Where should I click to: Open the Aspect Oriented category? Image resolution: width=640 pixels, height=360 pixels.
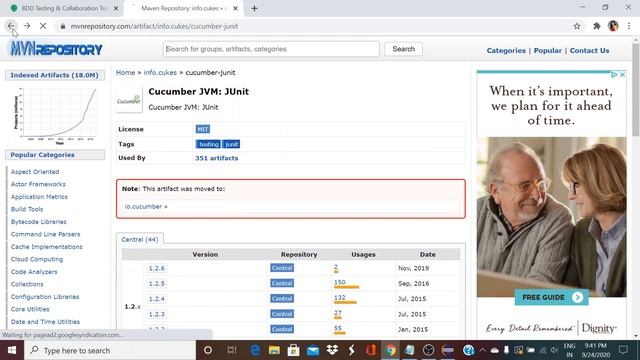pyautogui.click(x=35, y=172)
